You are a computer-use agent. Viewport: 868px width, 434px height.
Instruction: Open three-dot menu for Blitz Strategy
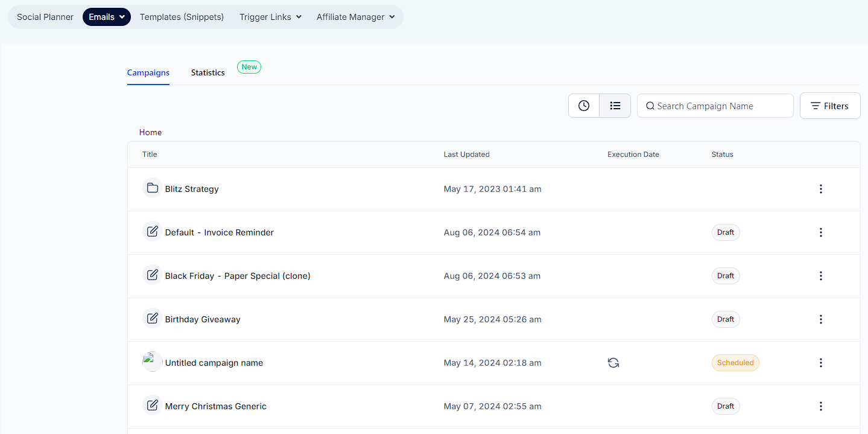click(820, 189)
